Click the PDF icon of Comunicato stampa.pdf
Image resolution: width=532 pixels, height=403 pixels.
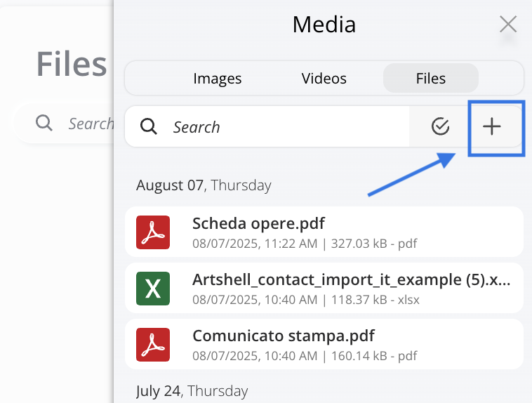(x=153, y=345)
